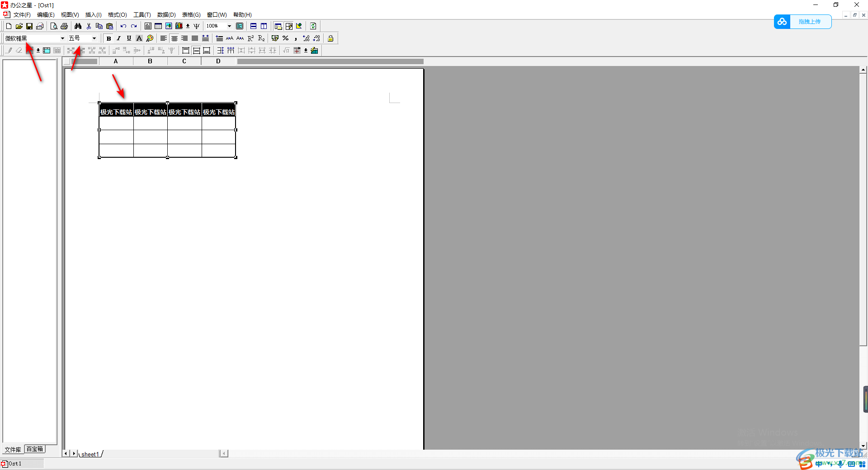Switch to the 百宝箱 tab
Image resolution: width=868 pixels, height=470 pixels.
tap(35, 449)
